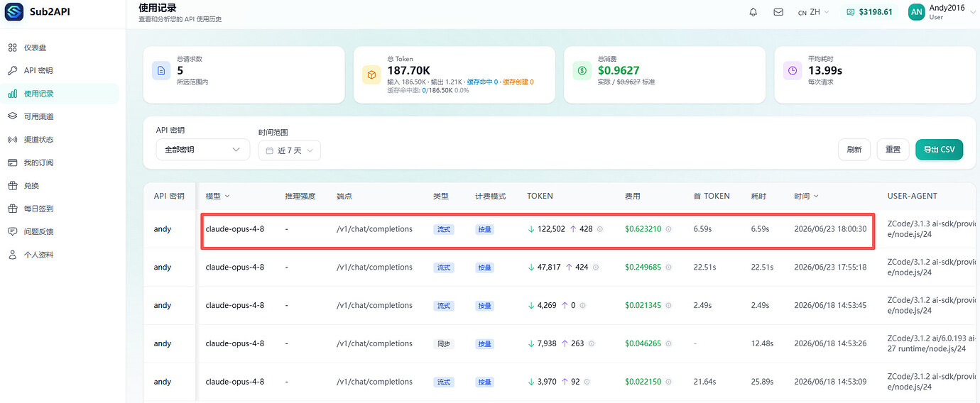
Task: Click info icon beside 263 tokens
Action: tap(592, 343)
